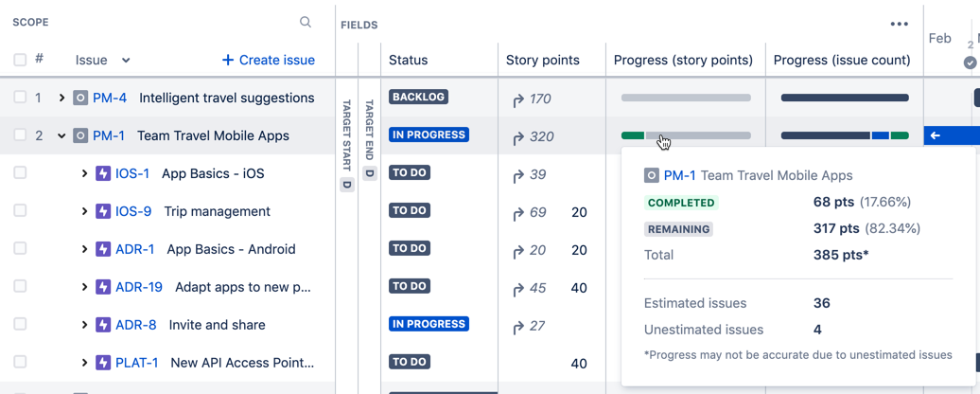This screenshot has height=394, width=980.
Task: Open the fields three-dots menu
Action: pyautogui.click(x=899, y=24)
